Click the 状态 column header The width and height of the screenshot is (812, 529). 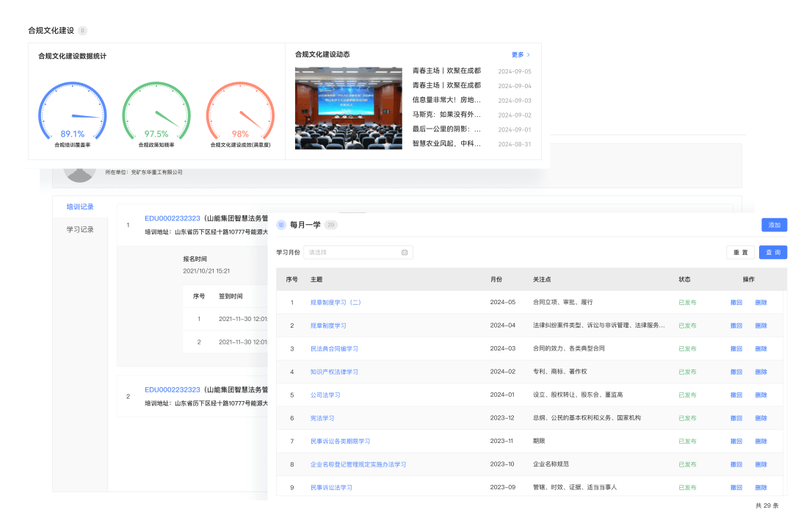click(x=684, y=279)
